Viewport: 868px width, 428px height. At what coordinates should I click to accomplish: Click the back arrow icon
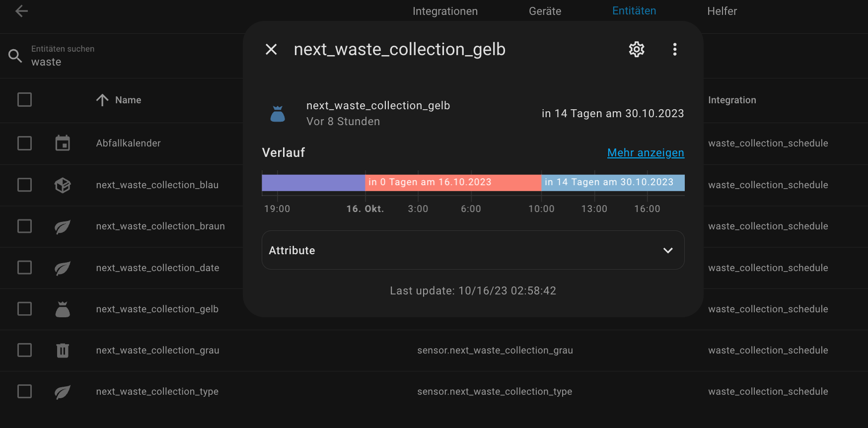[x=21, y=11]
